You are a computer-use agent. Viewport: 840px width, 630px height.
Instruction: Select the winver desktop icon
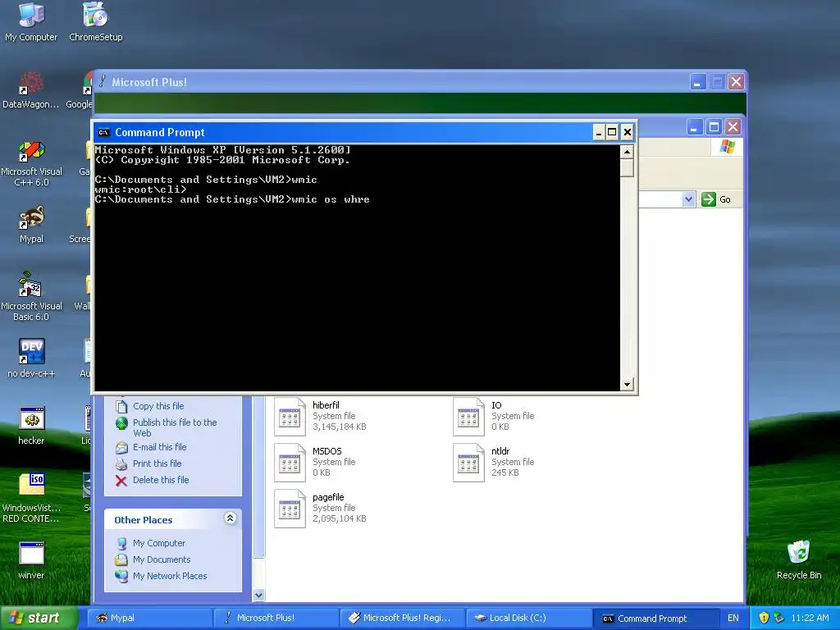tap(31, 559)
